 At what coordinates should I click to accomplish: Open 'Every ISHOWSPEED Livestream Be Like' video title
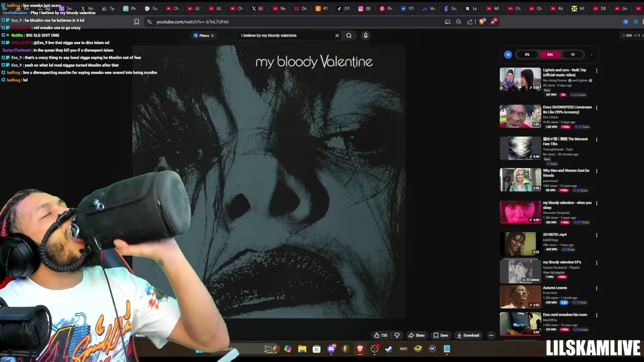[567, 110]
